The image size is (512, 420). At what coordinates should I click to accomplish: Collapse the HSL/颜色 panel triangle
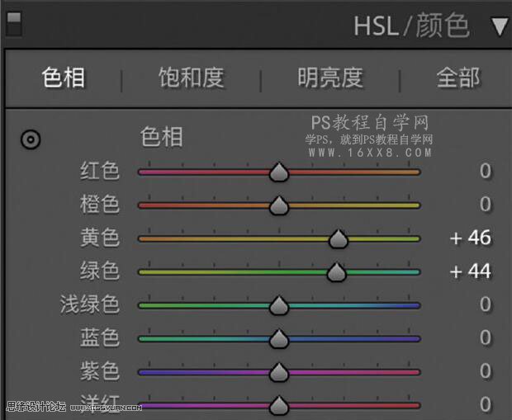click(499, 26)
